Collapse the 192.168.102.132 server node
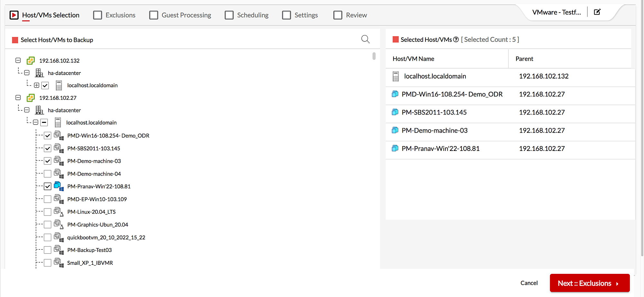The height and width of the screenshot is (297, 644). (x=18, y=60)
